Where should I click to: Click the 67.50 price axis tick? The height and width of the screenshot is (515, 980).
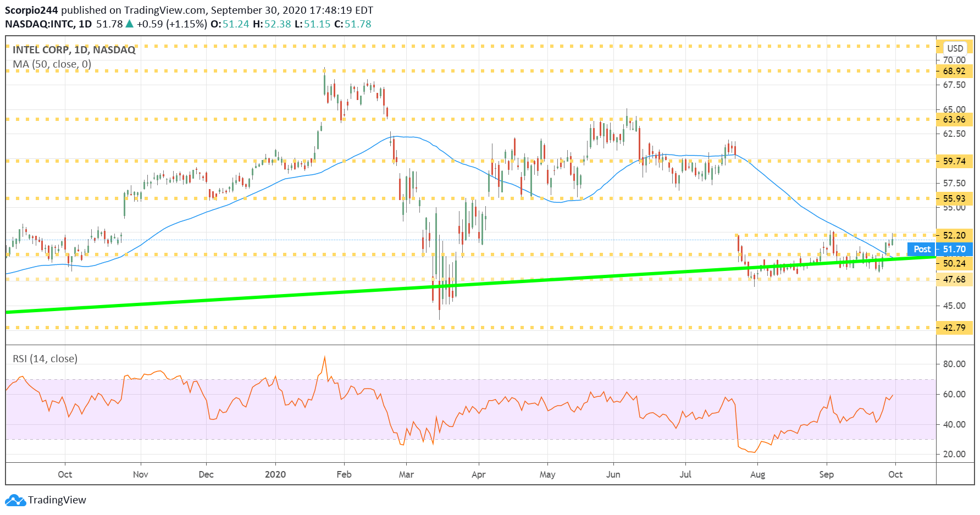pyautogui.click(x=954, y=85)
